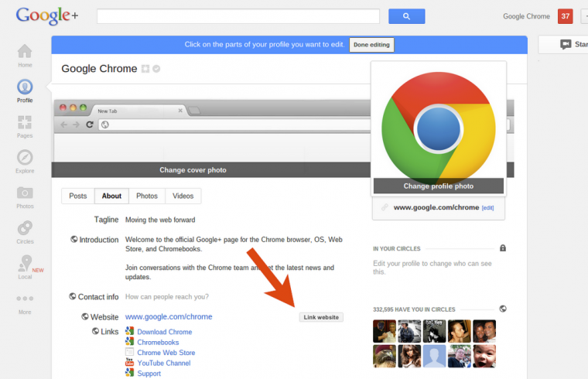The image size is (588, 379).
Task: Open the baby photo follower thumbnail
Action: [x=484, y=356]
